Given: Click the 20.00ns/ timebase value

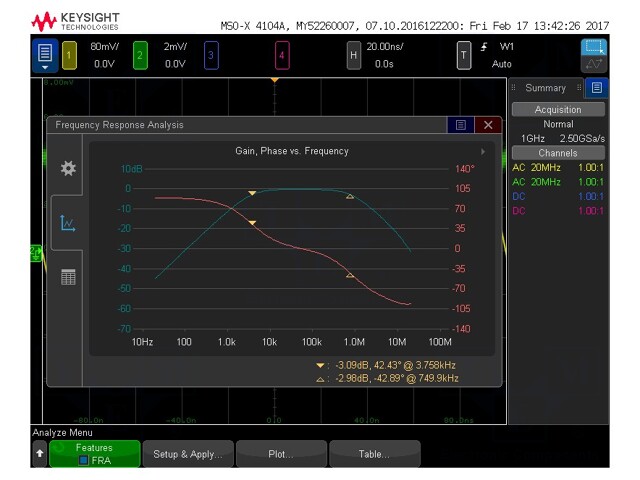Looking at the screenshot, I should click(385, 47).
